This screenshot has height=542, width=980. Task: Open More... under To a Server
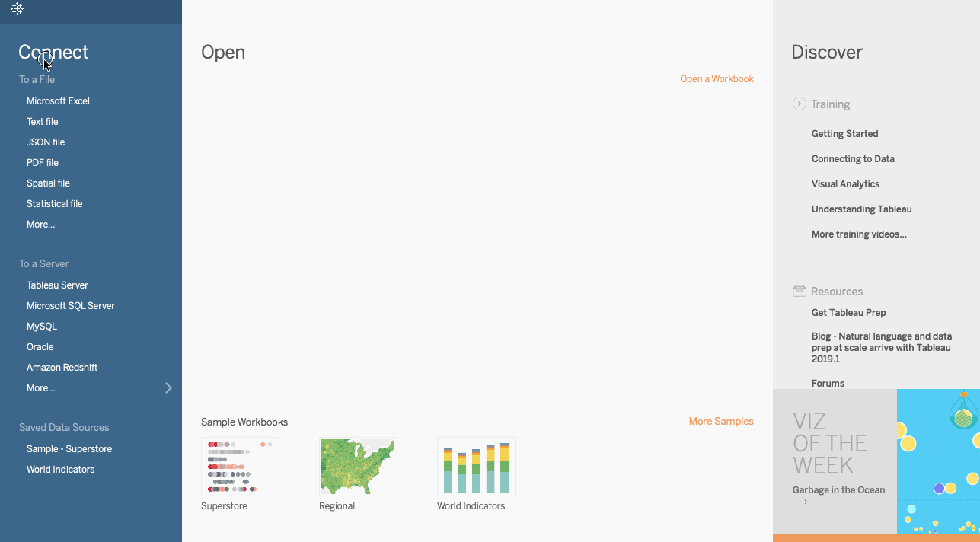[x=41, y=387]
